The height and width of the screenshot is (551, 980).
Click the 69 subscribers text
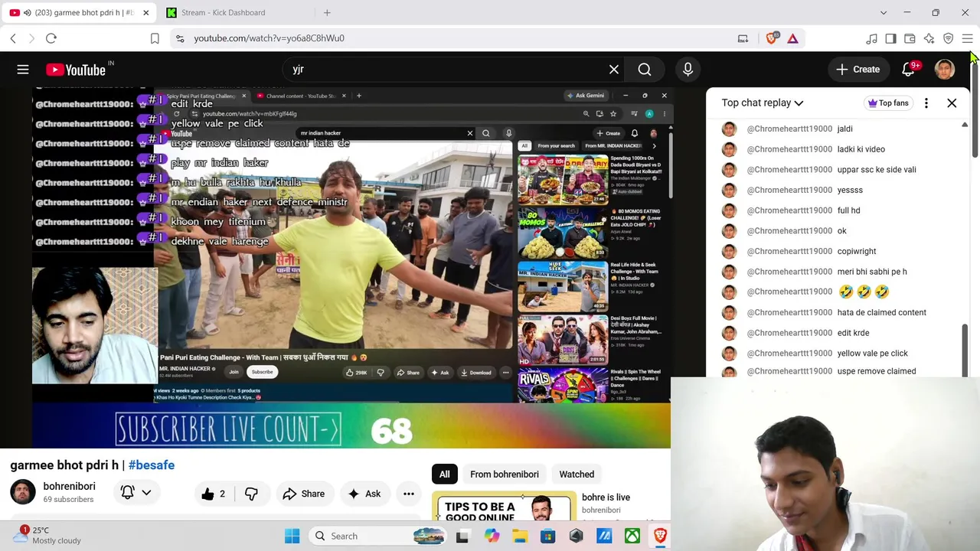pos(68,500)
